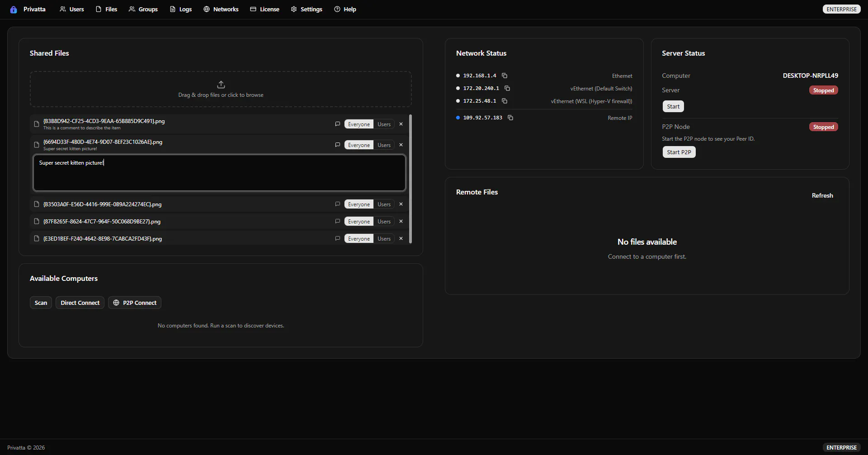Open the Logs menu
The image size is (868, 455).
[x=181, y=9]
